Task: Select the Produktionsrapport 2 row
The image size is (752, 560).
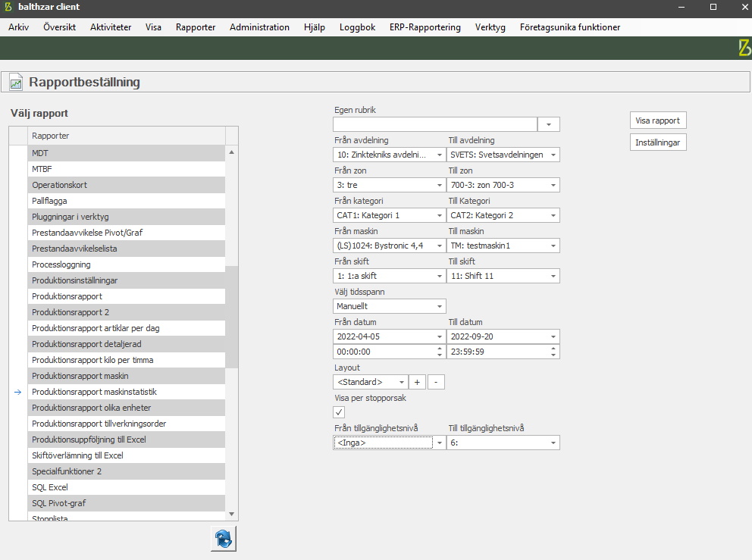Action: click(x=127, y=312)
